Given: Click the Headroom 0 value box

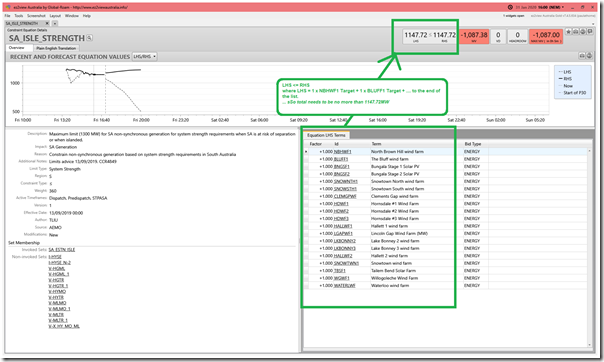Looking at the screenshot, I should pos(517,37).
